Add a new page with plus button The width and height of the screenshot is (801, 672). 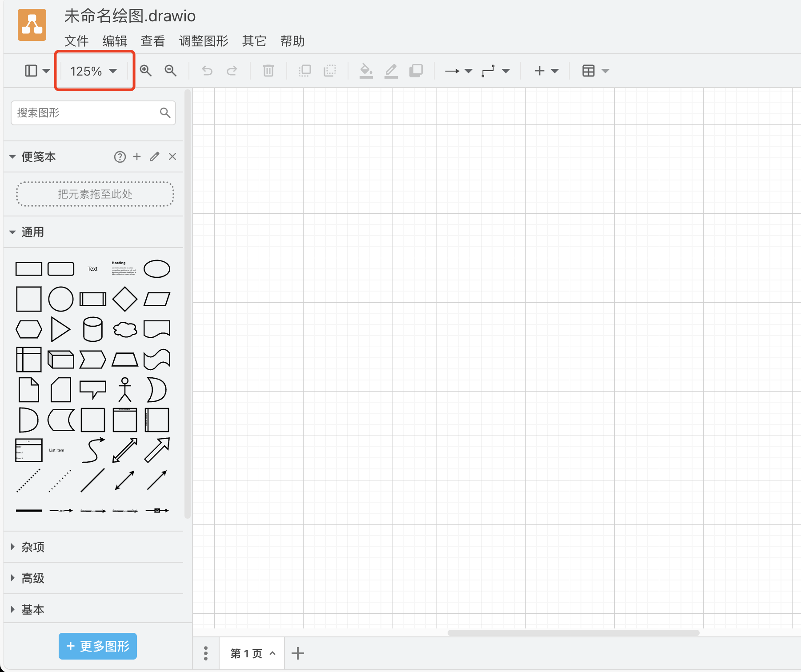click(297, 653)
